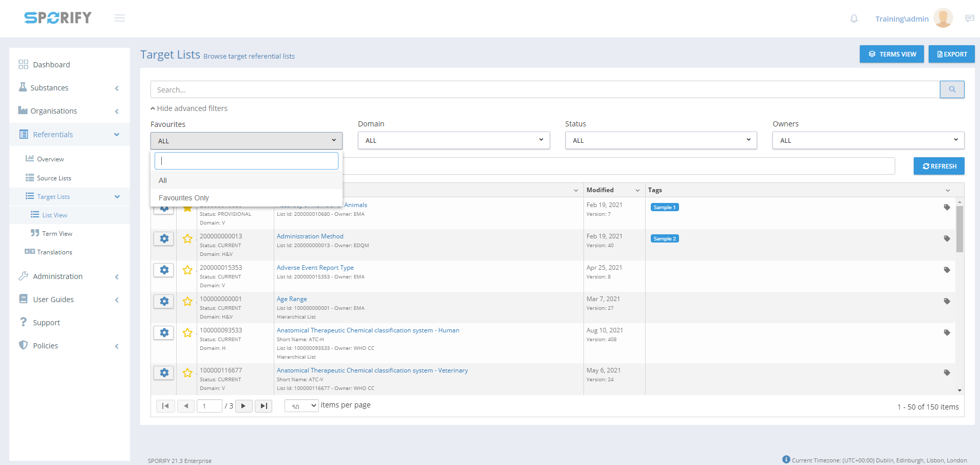The width and height of the screenshot is (980, 465).
Task: Open the Administration Method list link
Action: pyautogui.click(x=310, y=236)
